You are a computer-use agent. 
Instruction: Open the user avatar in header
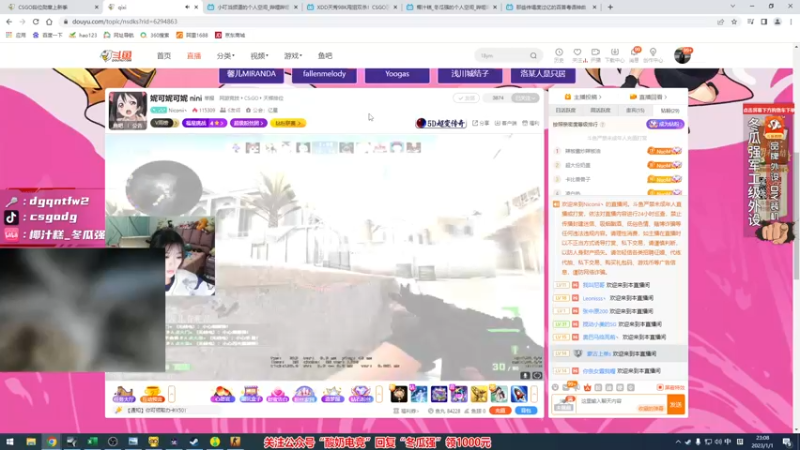pyautogui.click(x=682, y=55)
